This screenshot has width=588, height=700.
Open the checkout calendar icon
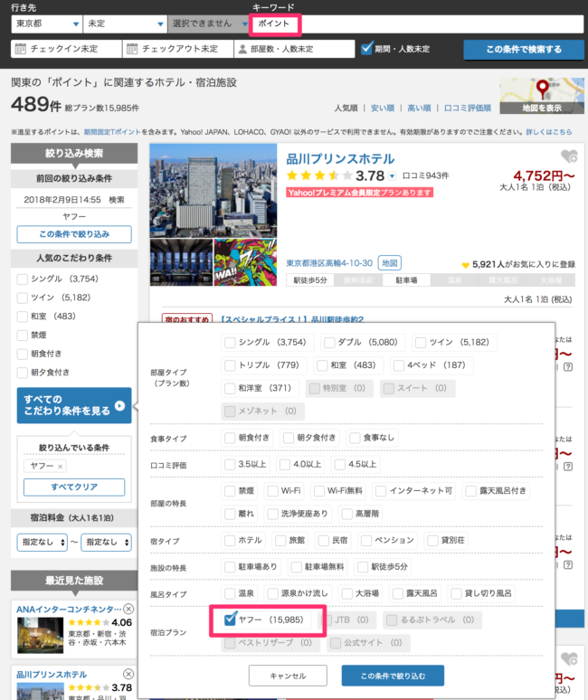coord(132,49)
